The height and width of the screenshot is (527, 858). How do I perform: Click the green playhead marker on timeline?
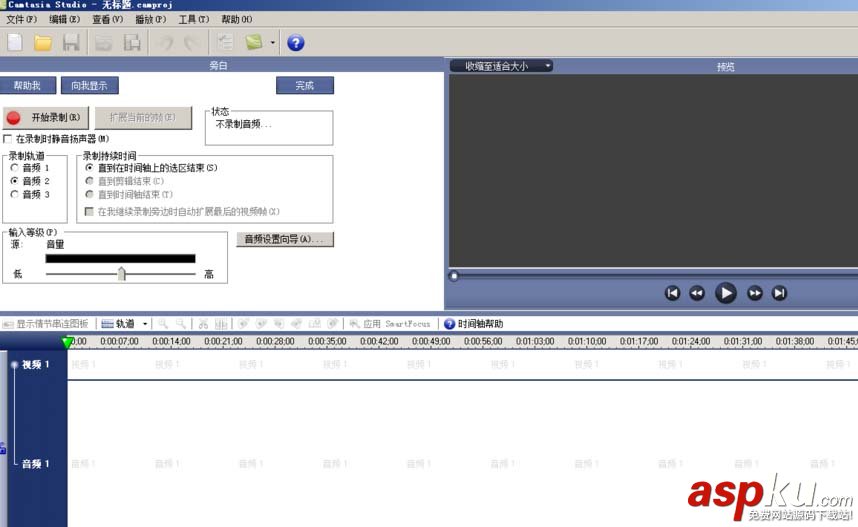click(67, 343)
